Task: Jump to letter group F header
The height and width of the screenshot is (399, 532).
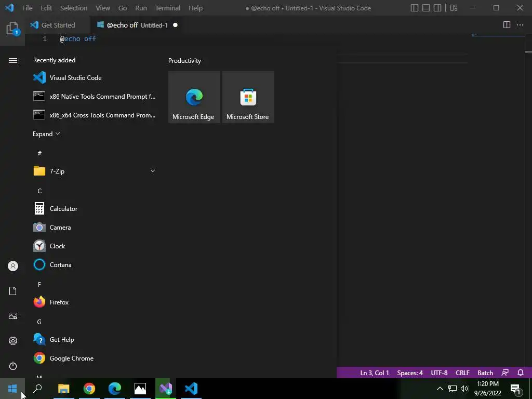Action: 39,284
